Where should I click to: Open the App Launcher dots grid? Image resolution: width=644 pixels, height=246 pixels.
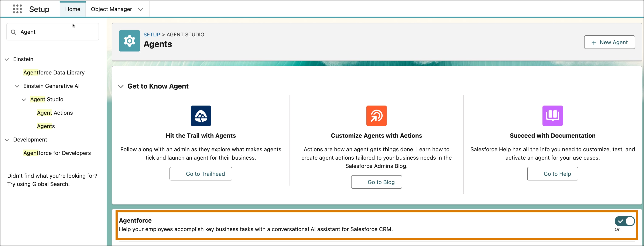pos(17,9)
